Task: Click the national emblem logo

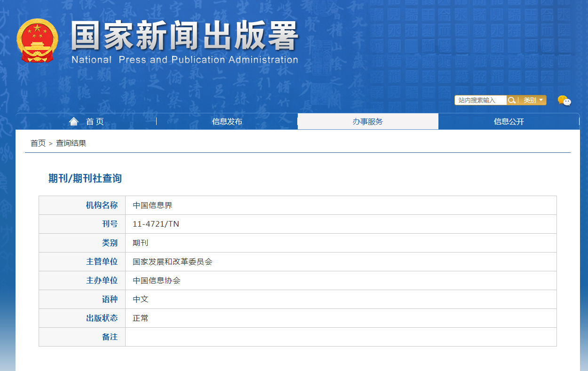Action: tap(38, 41)
